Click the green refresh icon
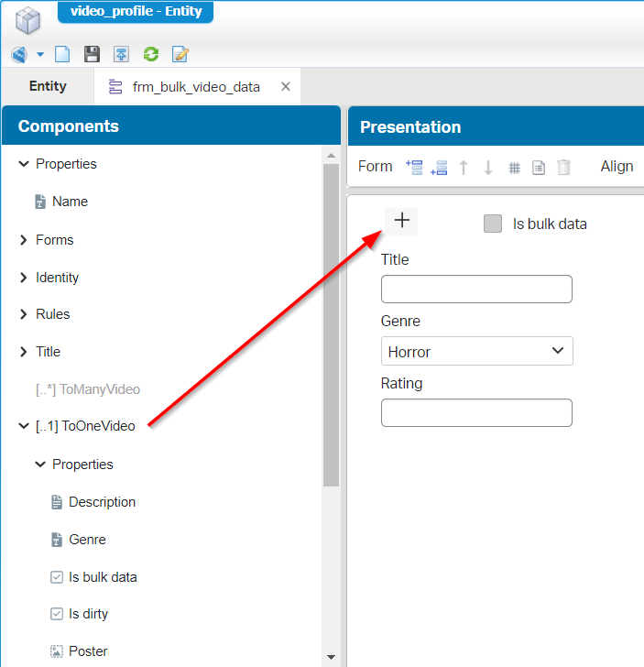Image resolution: width=644 pixels, height=667 pixels. (151, 54)
